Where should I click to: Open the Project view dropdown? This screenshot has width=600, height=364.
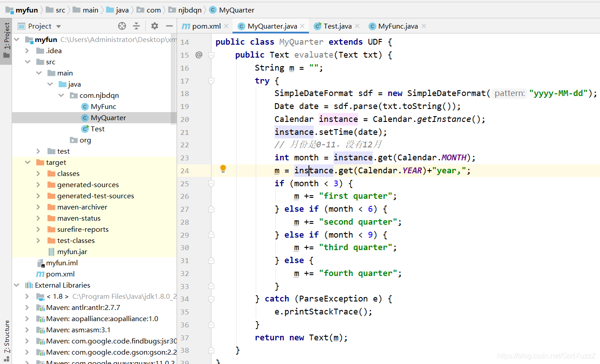(x=59, y=26)
